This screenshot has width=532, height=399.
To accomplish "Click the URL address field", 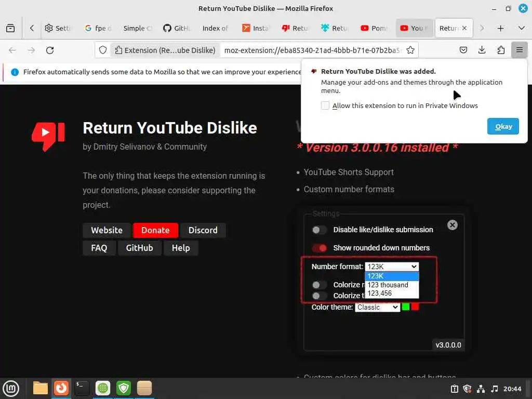I will coord(312,50).
